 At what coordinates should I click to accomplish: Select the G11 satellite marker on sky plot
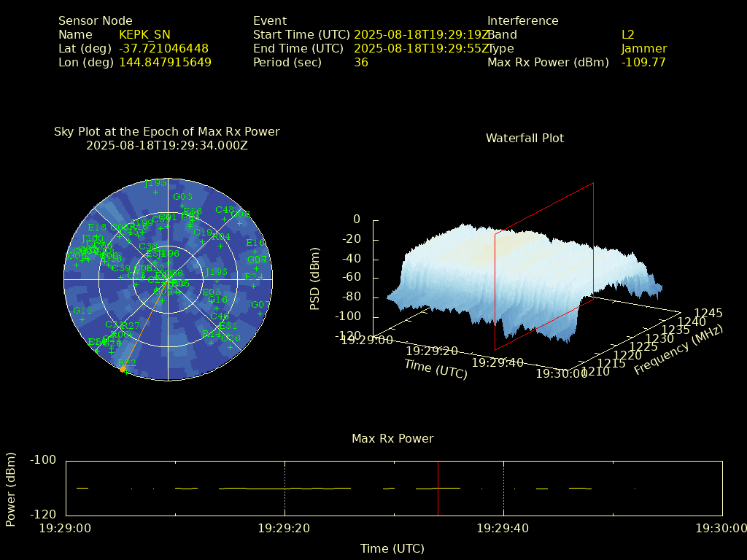coord(82,319)
